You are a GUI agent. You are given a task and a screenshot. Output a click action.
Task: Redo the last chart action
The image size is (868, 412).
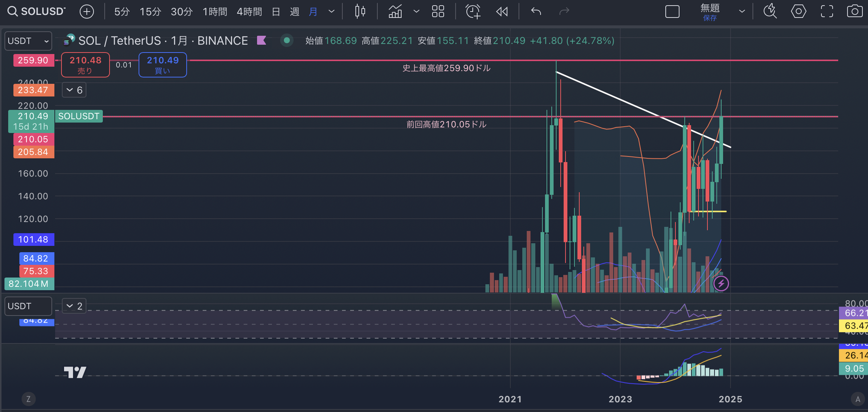(564, 12)
